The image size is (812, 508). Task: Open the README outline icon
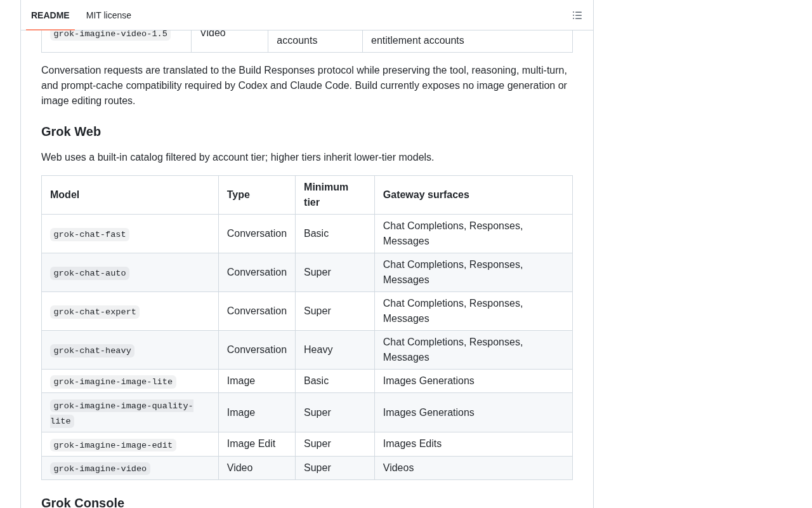pyautogui.click(x=577, y=15)
